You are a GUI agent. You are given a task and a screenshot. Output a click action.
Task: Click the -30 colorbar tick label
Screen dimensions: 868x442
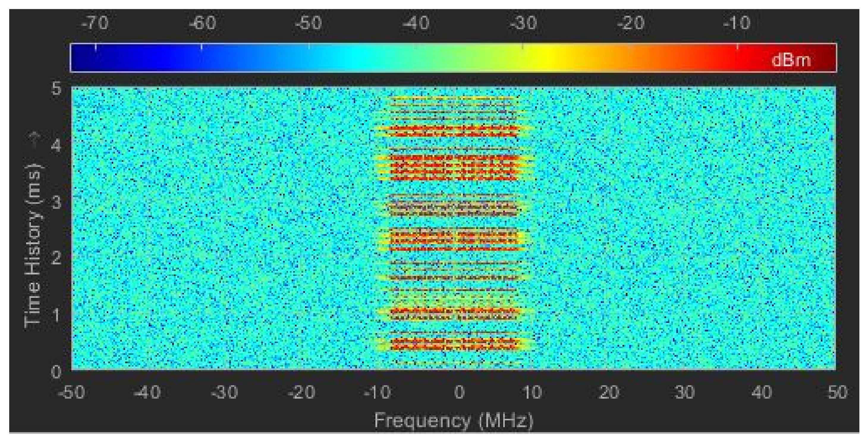point(523,23)
